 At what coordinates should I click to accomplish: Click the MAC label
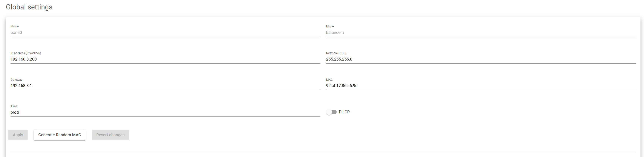(329, 80)
